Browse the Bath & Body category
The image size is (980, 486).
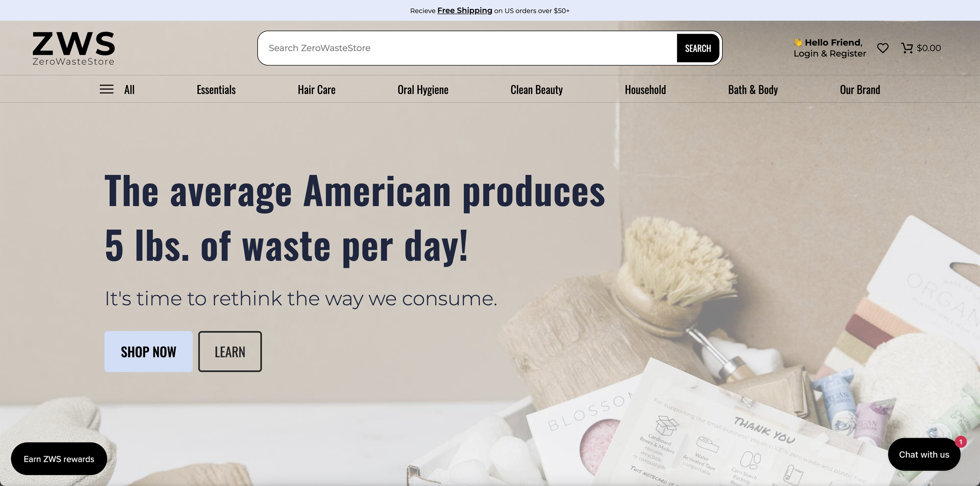[753, 90]
